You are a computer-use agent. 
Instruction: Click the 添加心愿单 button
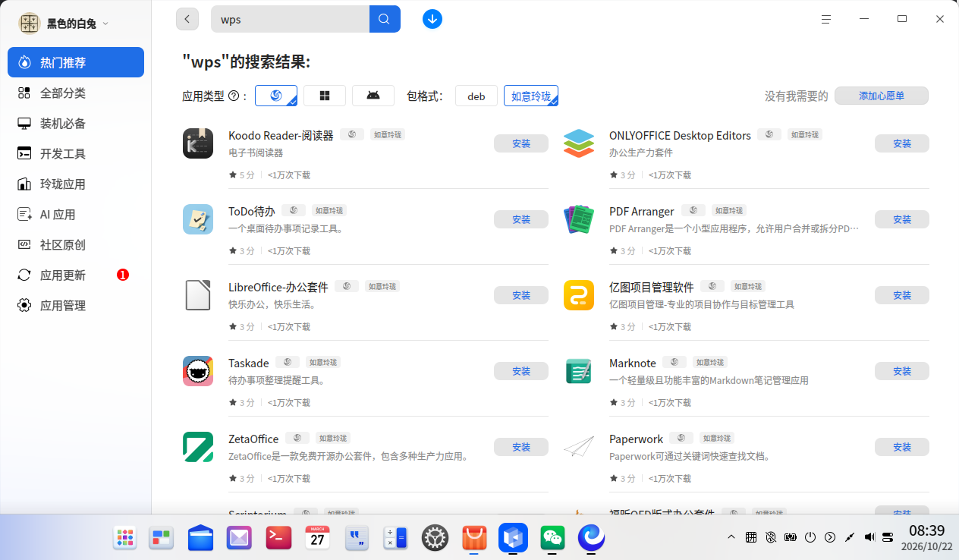[x=882, y=96]
